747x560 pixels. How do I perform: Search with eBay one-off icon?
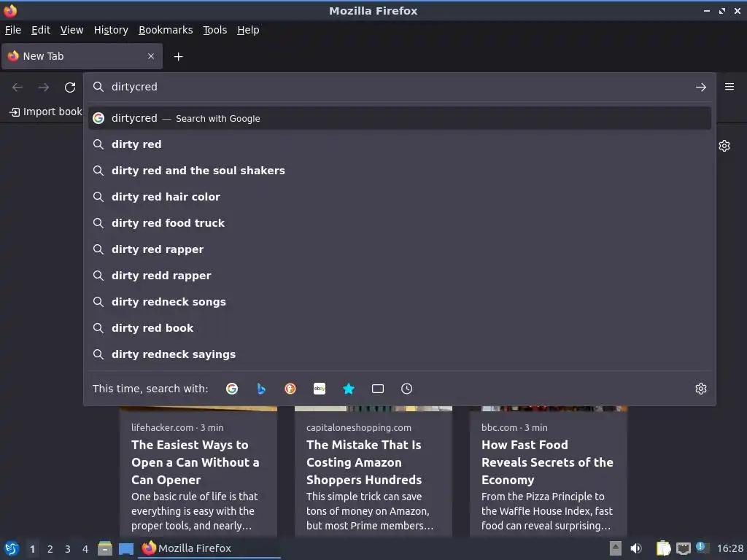[x=320, y=389]
